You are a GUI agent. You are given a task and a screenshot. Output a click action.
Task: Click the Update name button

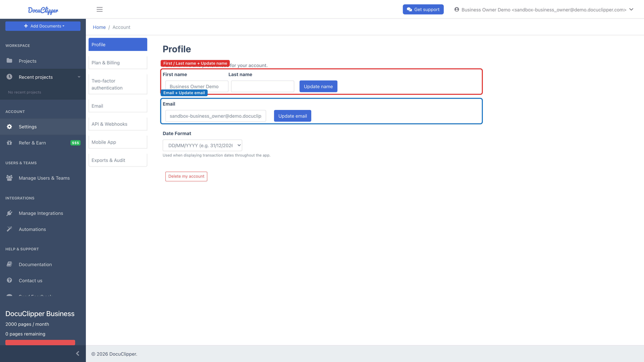click(x=318, y=86)
